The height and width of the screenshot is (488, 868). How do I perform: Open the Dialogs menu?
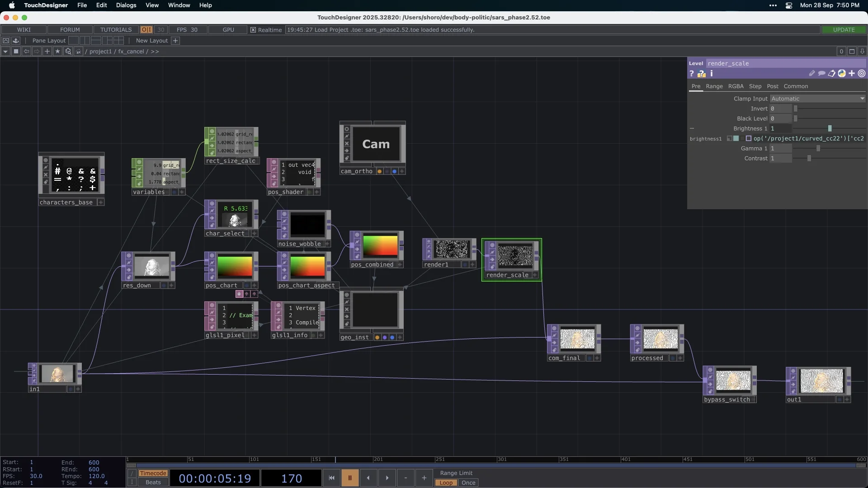click(126, 5)
